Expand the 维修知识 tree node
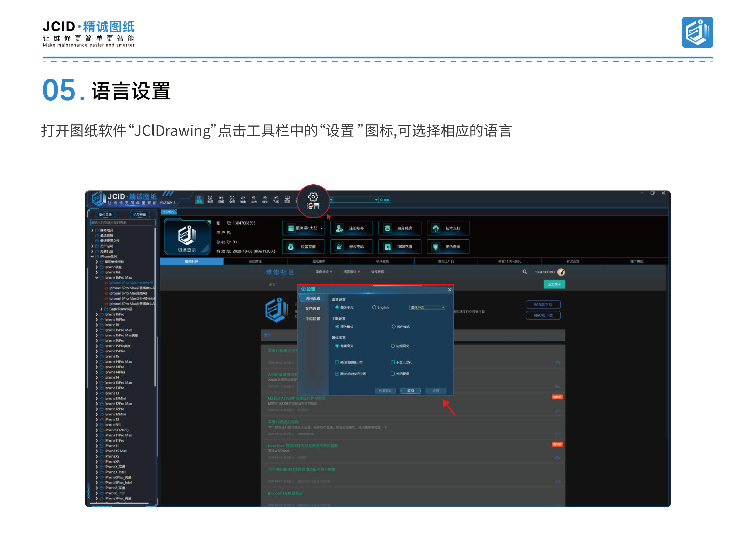756x535 pixels. (92, 230)
